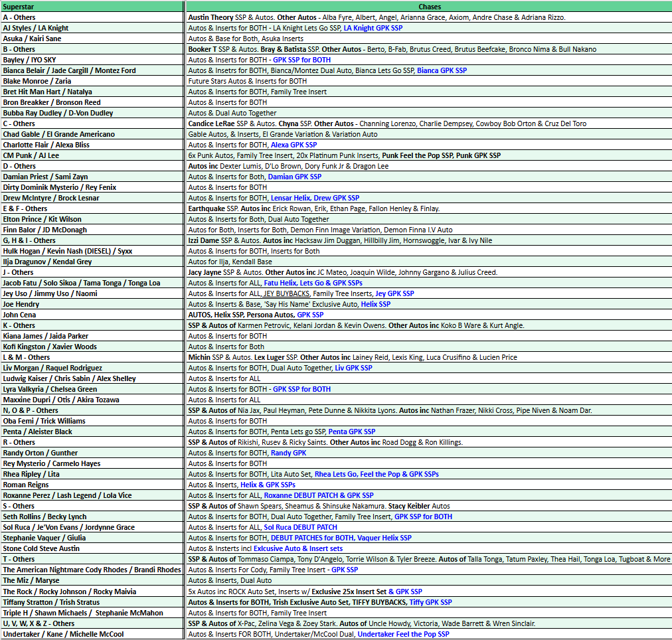Select the 'Blake Monroe / Zaria' cell
Image resolution: width=672 pixels, height=640 pixels.
click(92, 81)
